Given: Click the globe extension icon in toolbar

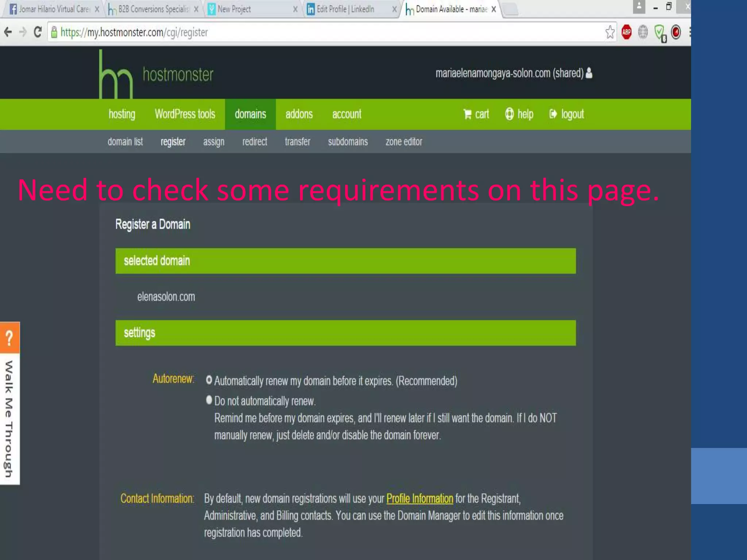Looking at the screenshot, I should point(643,32).
